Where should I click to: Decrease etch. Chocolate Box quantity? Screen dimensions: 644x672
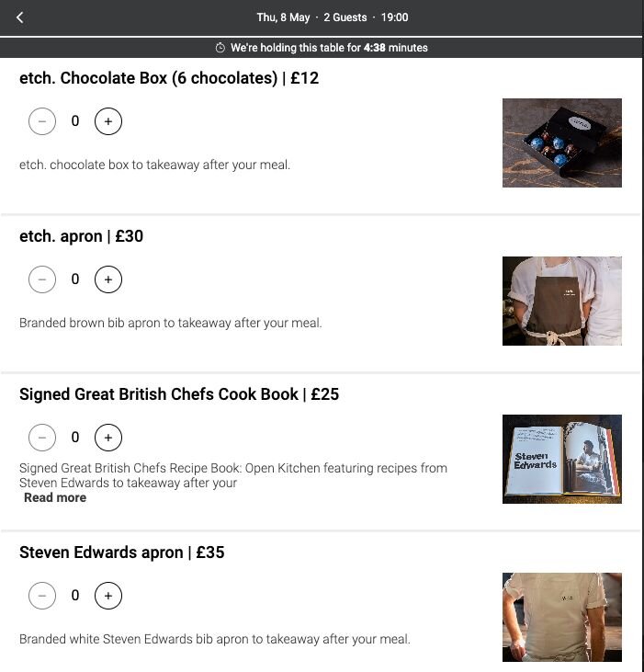(42, 121)
